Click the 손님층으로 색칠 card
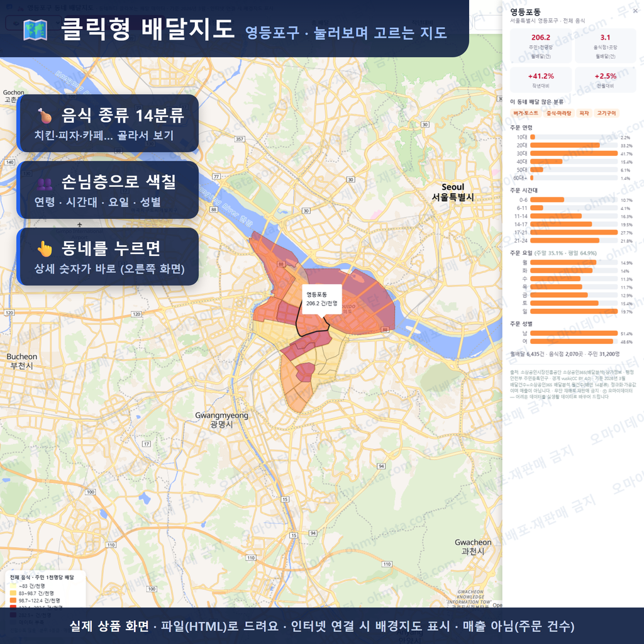Viewport: 644px width, 644px height. (108, 190)
